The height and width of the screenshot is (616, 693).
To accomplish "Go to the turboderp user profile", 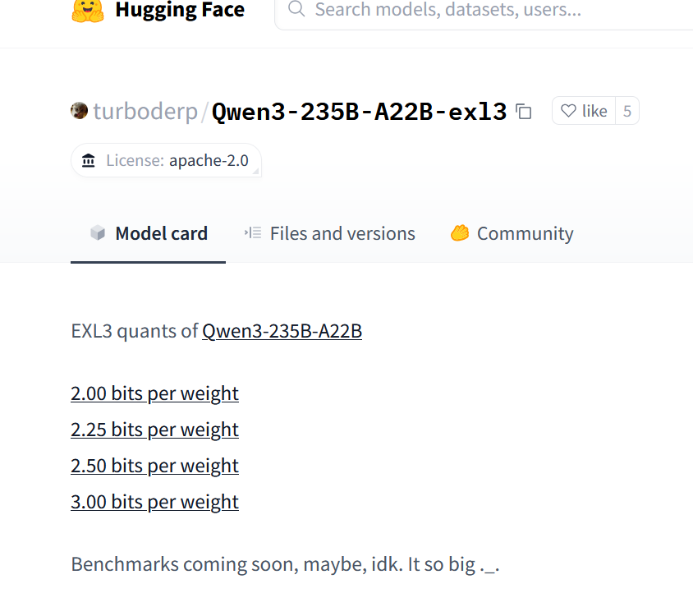I will (x=145, y=111).
